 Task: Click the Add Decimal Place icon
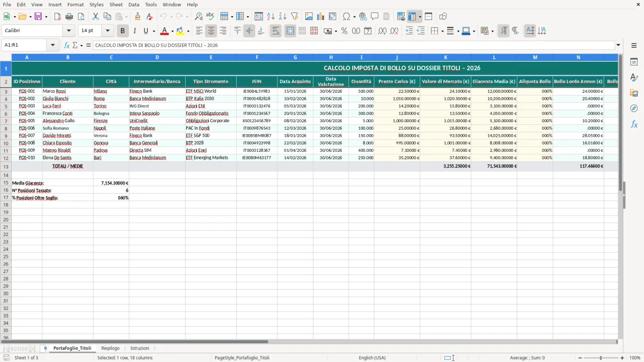pyautogui.click(x=383, y=31)
